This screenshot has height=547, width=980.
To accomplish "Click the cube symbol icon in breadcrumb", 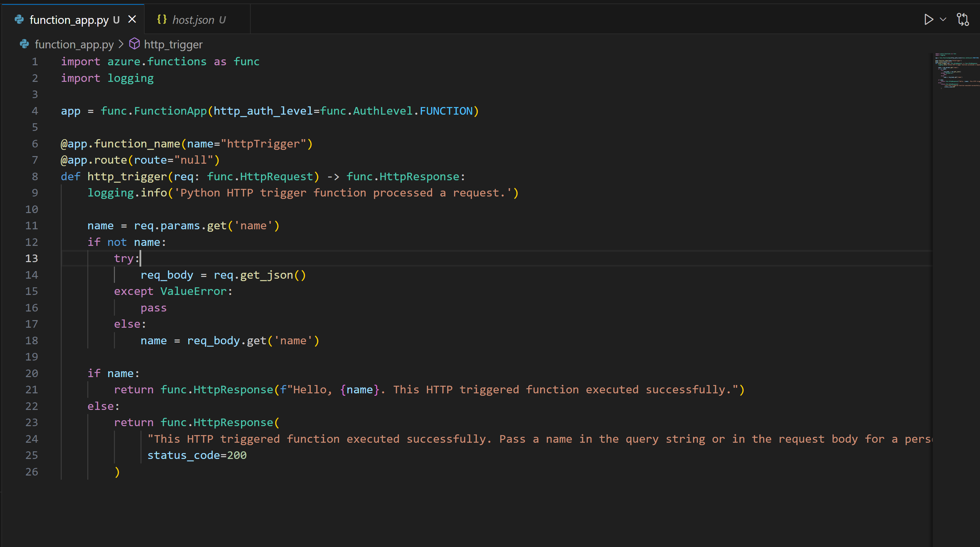I will pos(134,44).
